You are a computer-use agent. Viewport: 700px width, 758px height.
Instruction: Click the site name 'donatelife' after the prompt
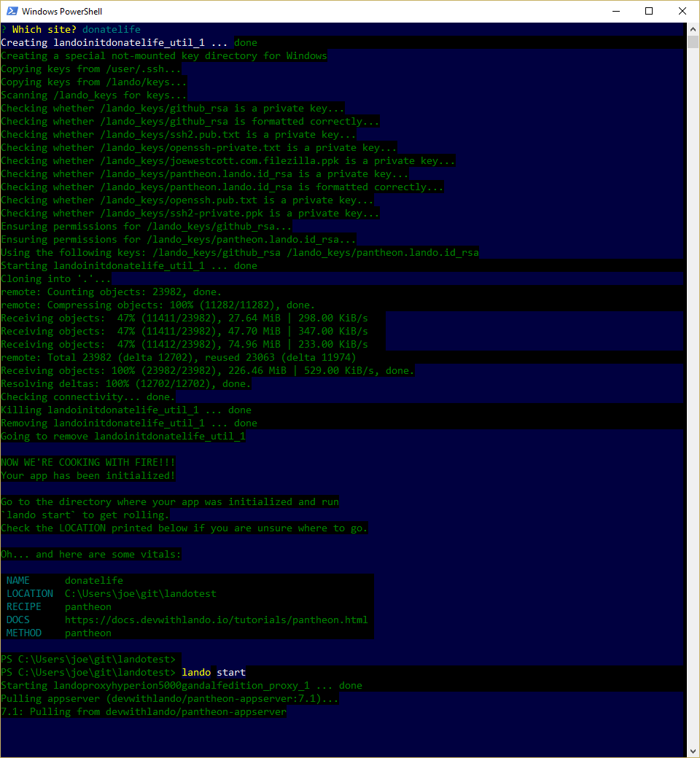(111, 29)
